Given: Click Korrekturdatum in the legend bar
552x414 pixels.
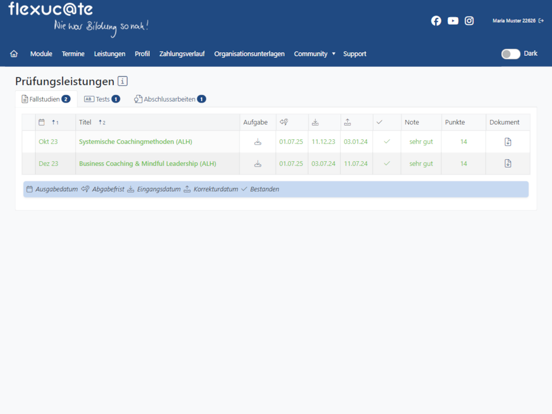Looking at the screenshot, I should coord(215,189).
